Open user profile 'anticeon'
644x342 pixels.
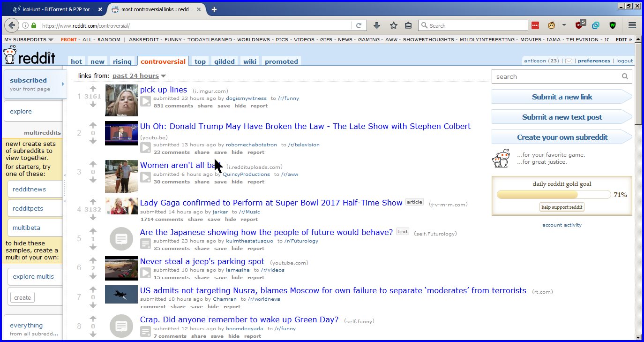click(535, 61)
